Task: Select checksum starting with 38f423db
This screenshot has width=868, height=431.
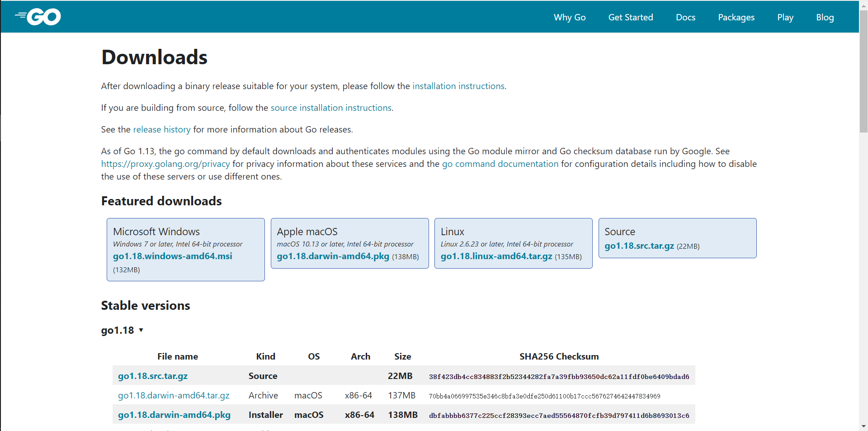Action: pos(559,377)
